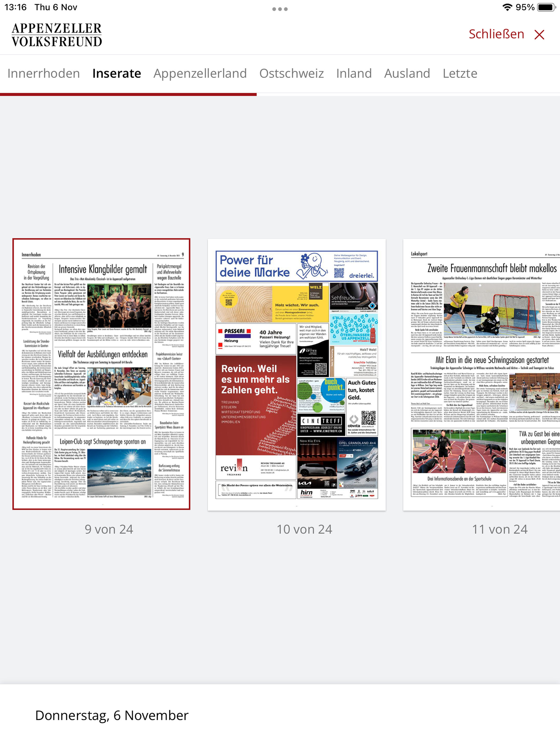The image size is (560, 747).
Task: Tap the 13:16 clock in status bar
Action: point(15,7)
